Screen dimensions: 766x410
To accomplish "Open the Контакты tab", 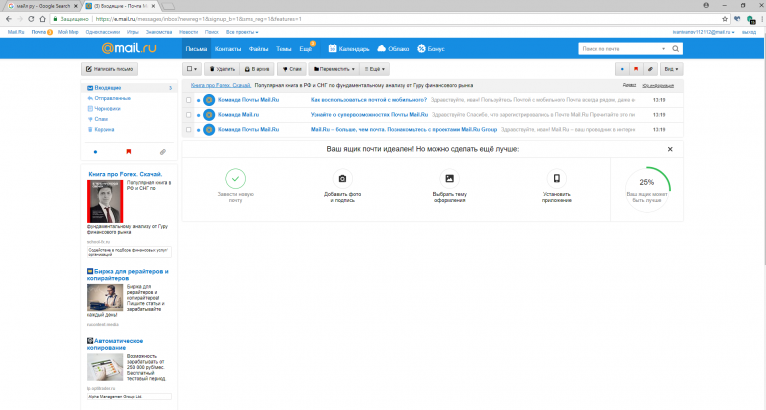I will pyautogui.click(x=228, y=48).
